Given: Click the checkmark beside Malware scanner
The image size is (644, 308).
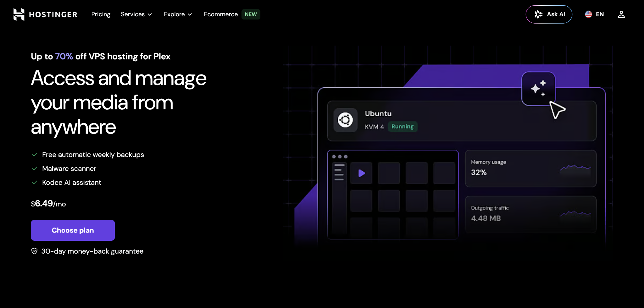Looking at the screenshot, I should 35,168.
